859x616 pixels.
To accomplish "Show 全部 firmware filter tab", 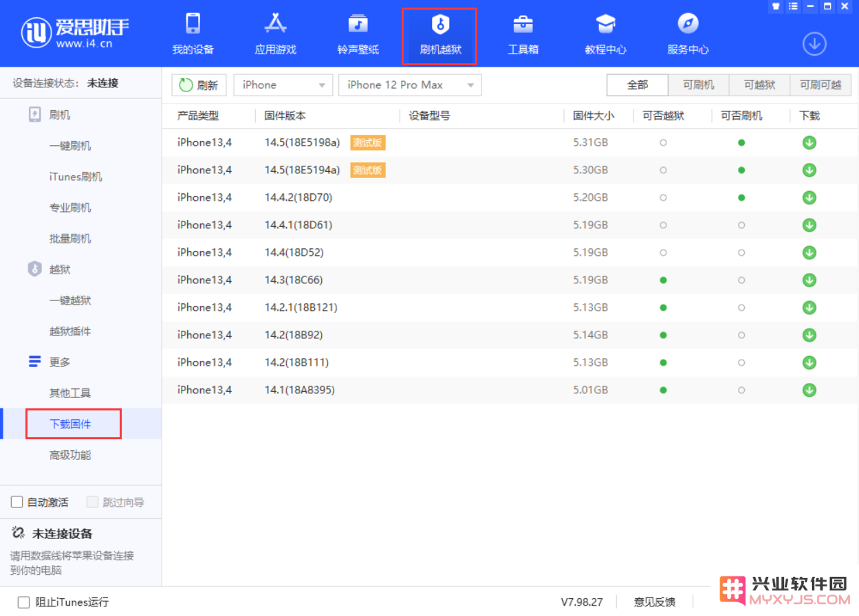I will click(x=638, y=85).
